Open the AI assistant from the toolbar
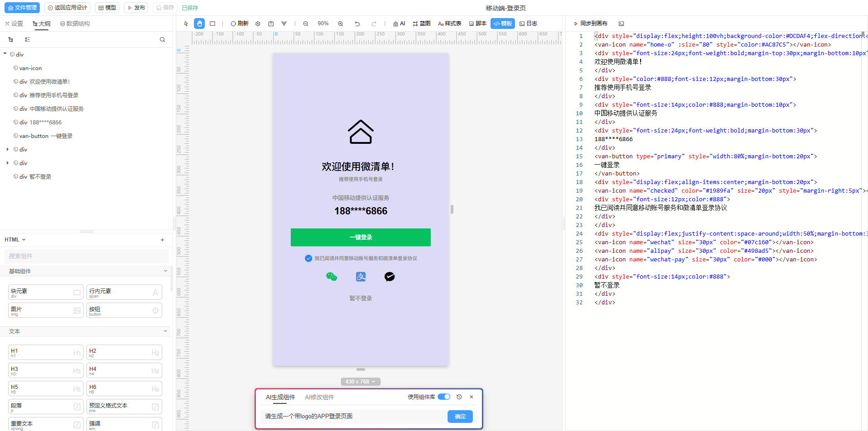The width and height of the screenshot is (868, 431). (x=399, y=24)
